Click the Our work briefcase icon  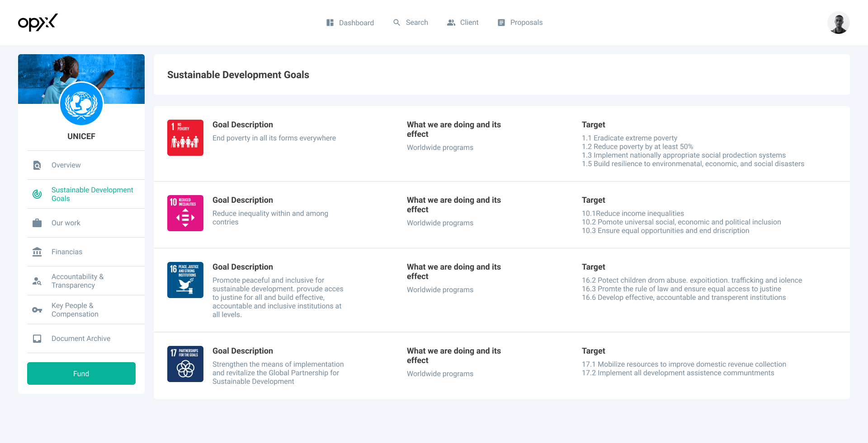(x=37, y=223)
